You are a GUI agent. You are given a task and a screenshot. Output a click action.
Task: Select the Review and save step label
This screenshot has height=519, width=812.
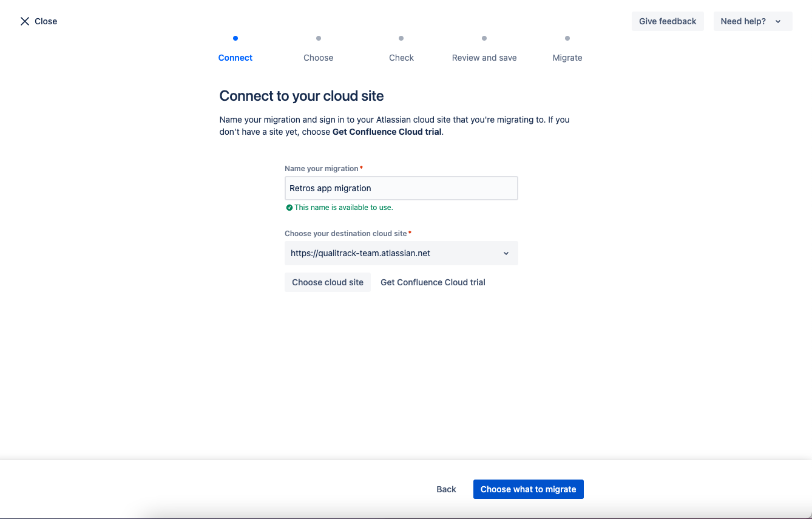[x=484, y=58]
